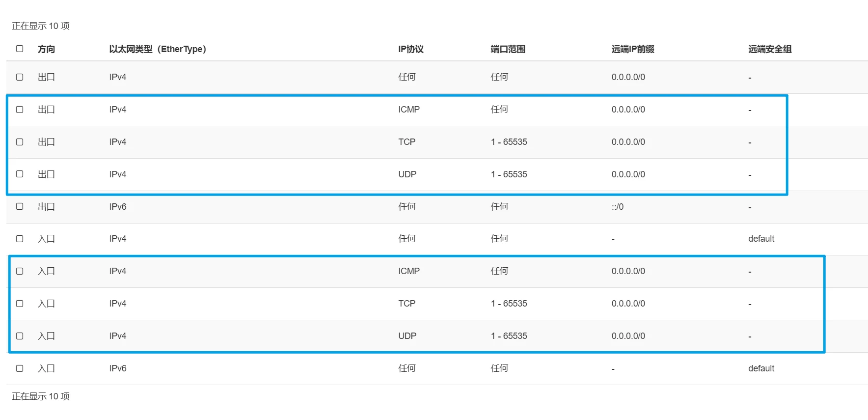Sort by the IP协议 column header
This screenshot has width=868, height=420.
coord(410,49)
